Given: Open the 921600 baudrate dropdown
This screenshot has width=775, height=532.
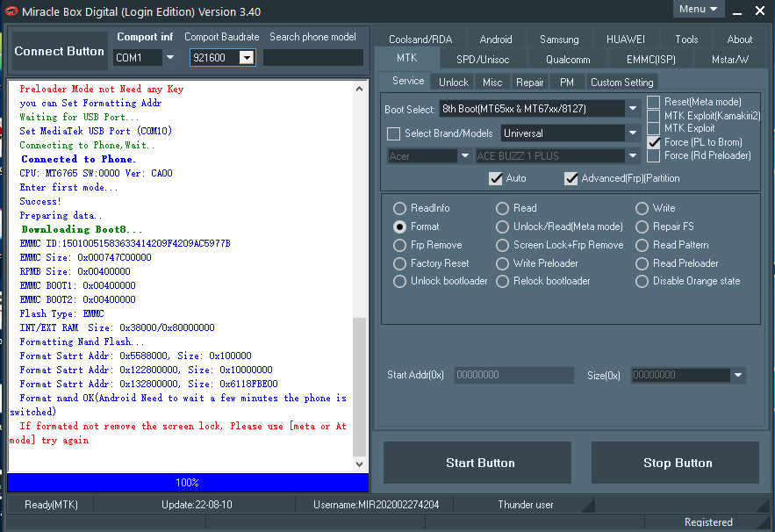Looking at the screenshot, I should [247, 58].
